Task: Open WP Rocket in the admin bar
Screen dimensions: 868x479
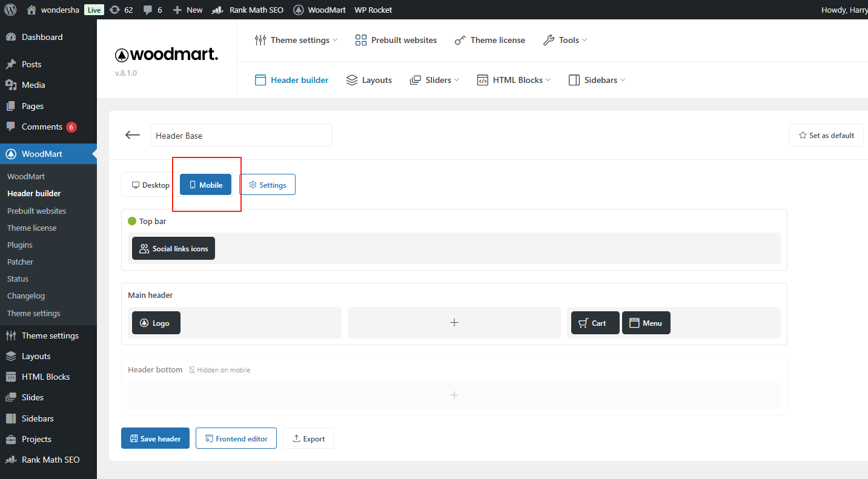Action: coord(373,10)
